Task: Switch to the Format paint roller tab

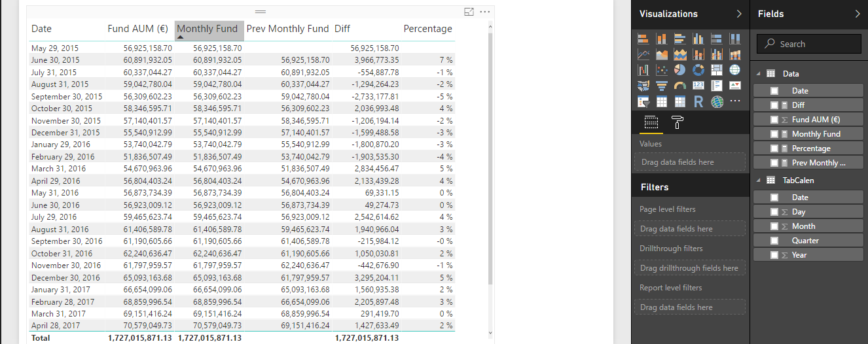Action: (x=678, y=122)
